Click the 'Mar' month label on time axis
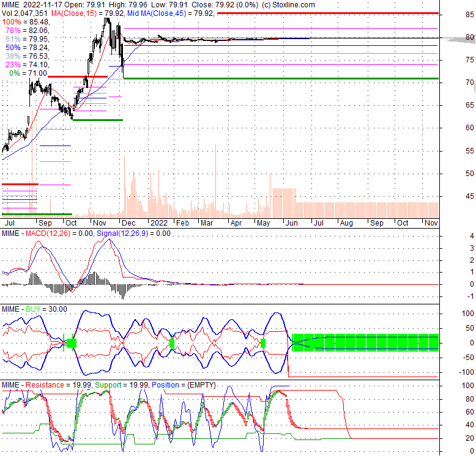The width and height of the screenshot is (476, 456). point(207,223)
